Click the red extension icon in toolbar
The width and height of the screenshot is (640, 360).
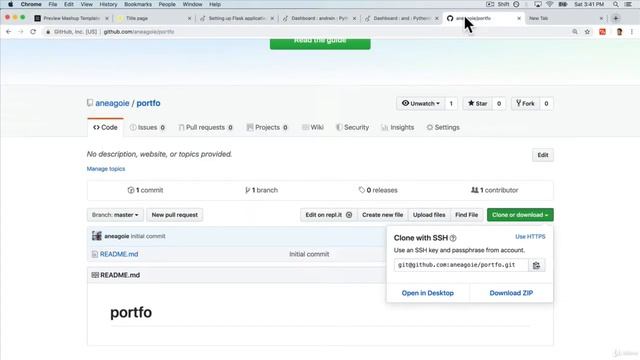point(602,32)
